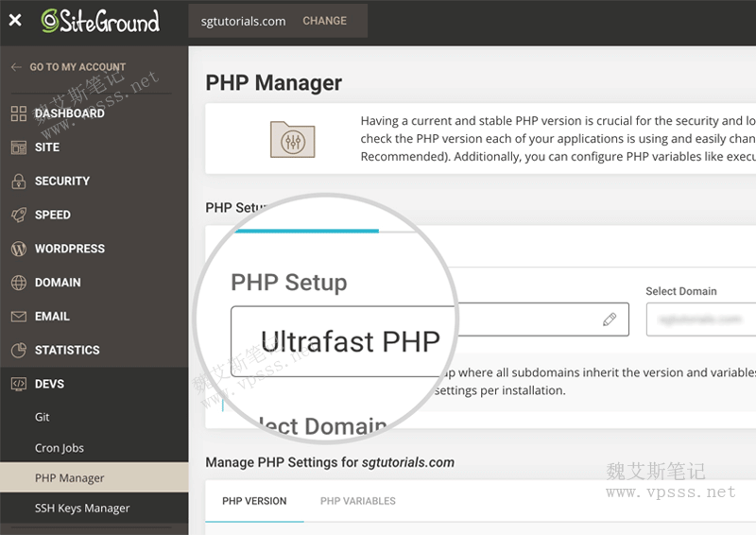
Task: Expand the SECURITY menu section
Action: pos(62,181)
